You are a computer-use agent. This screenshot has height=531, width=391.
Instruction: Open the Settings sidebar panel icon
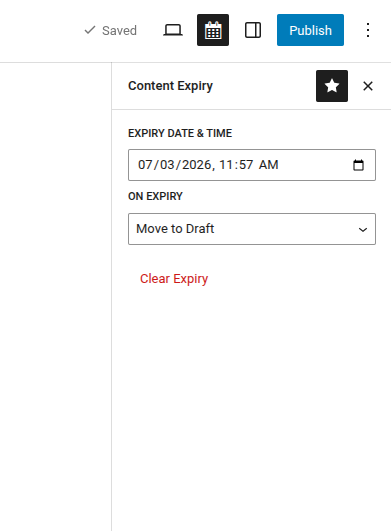(253, 30)
